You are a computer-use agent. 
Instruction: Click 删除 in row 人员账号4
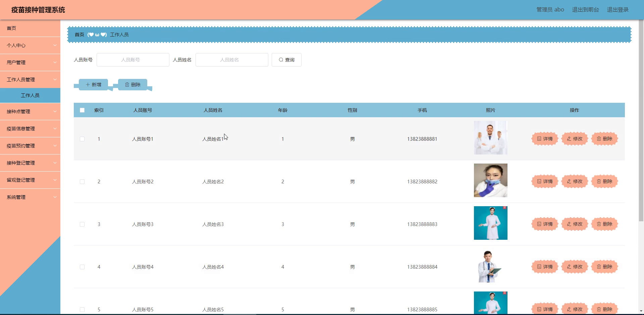click(x=604, y=267)
